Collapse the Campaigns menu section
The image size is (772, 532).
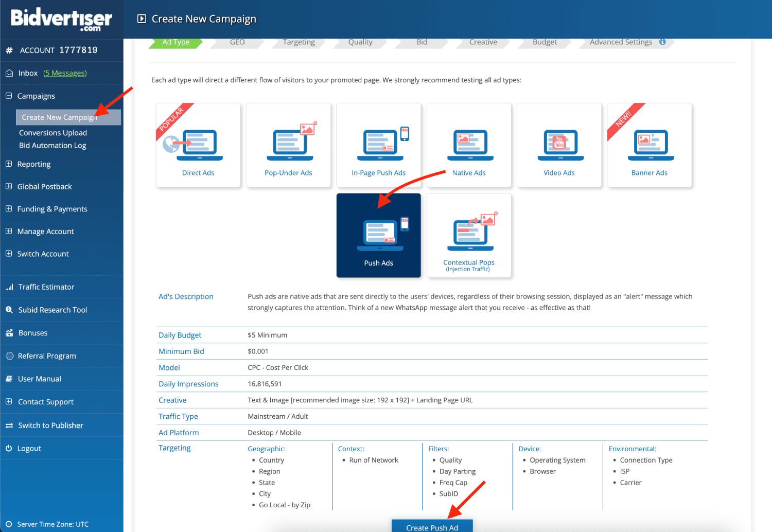9,96
